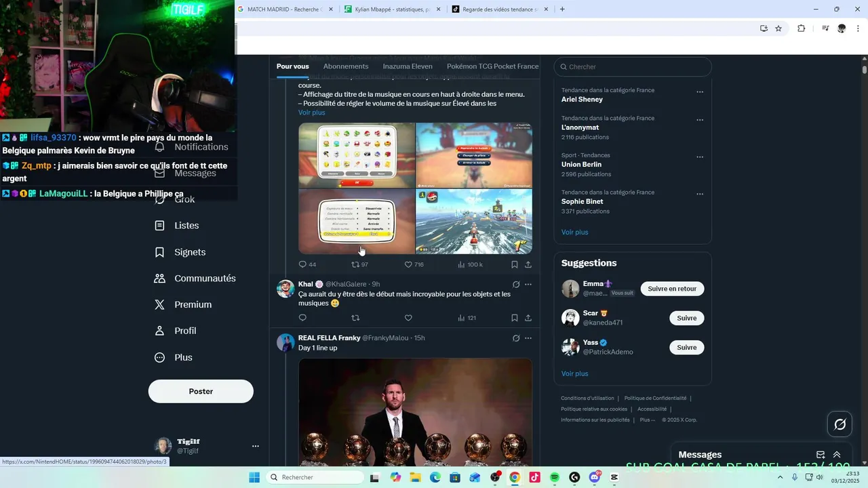Click the Poster button

pyautogui.click(x=201, y=391)
